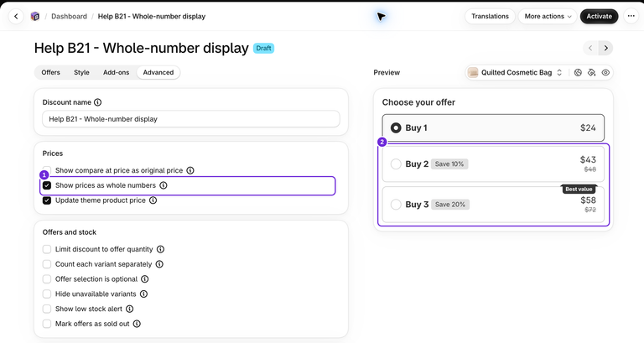Go to next discount arrow
Screen dimensions: 644x343
(x=605, y=48)
